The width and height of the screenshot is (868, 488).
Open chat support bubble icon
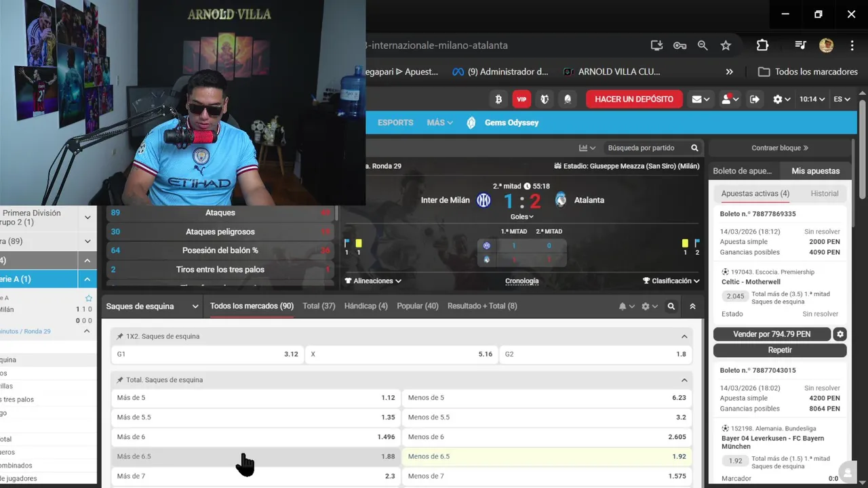coord(847,472)
